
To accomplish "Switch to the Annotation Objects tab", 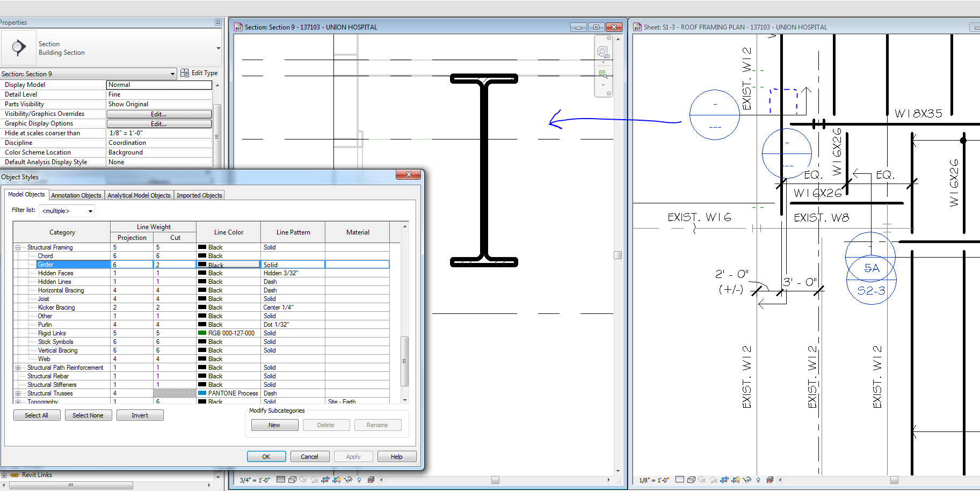I will click(x=76, y=195).
